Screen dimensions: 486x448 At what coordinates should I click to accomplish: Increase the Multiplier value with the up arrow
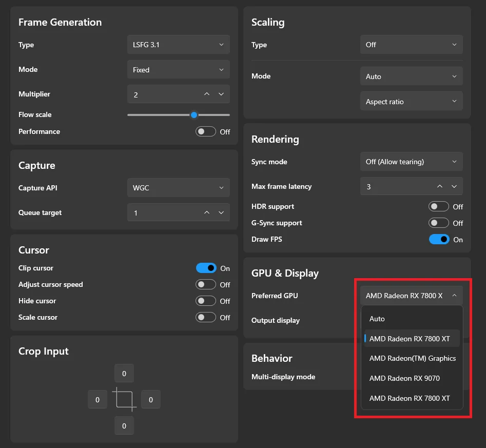pyautogui.click(x=207, y=94)
